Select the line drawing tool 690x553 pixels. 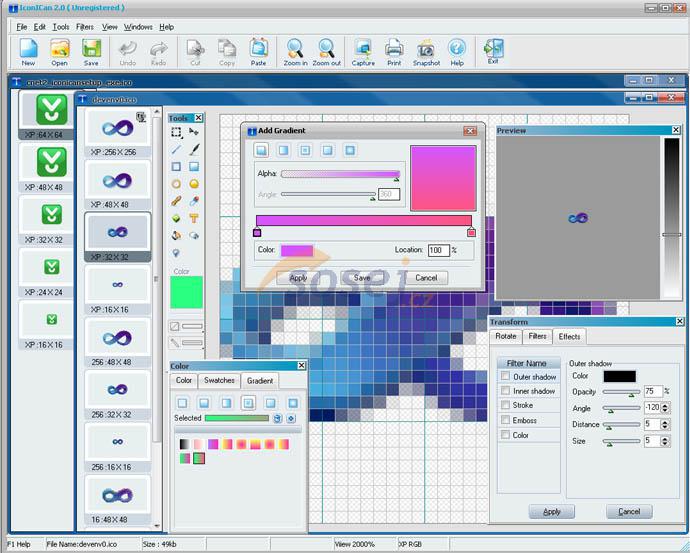176,150
